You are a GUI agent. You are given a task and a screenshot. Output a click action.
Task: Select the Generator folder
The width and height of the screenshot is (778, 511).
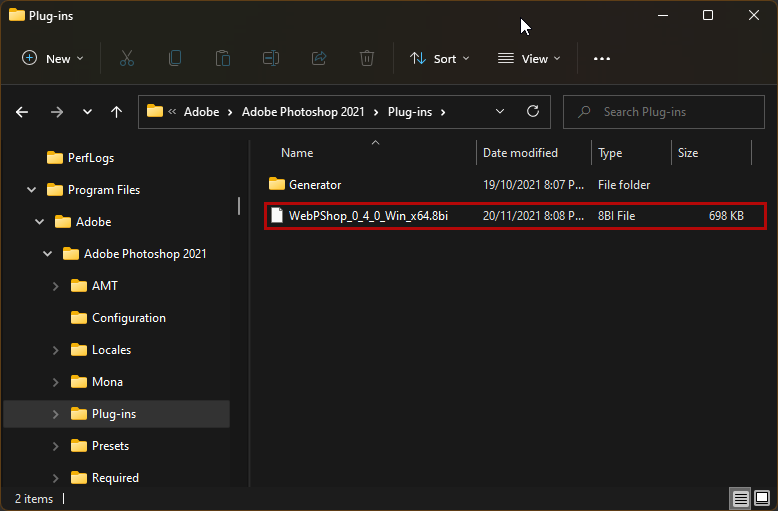click(315, 185)
